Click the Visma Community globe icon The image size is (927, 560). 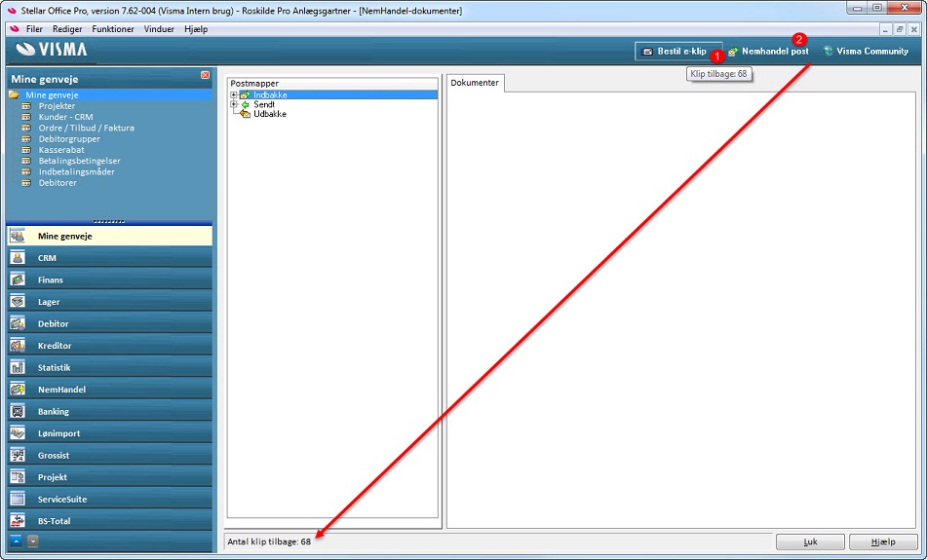[x=829, y=52]
